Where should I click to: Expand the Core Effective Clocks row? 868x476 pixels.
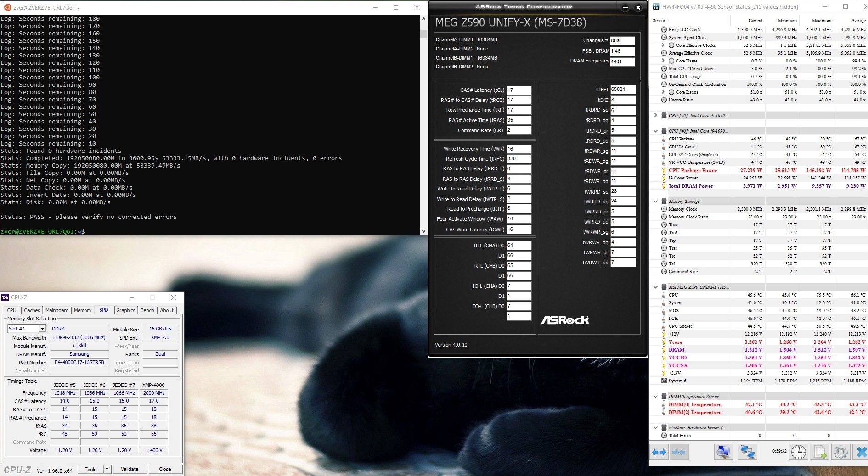coord(663,45)
